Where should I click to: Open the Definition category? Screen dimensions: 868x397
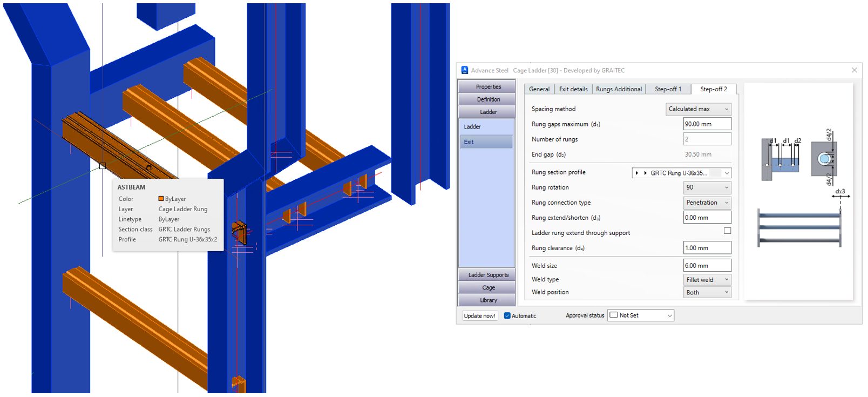[488, 99]
